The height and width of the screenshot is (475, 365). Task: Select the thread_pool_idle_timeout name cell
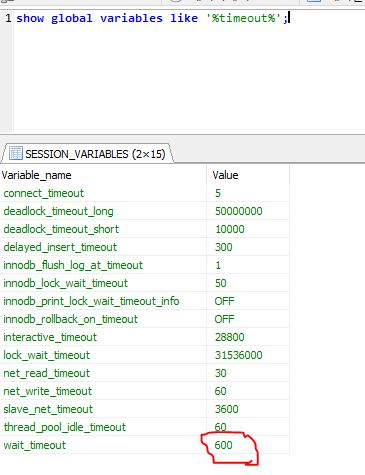pos(103,427)
